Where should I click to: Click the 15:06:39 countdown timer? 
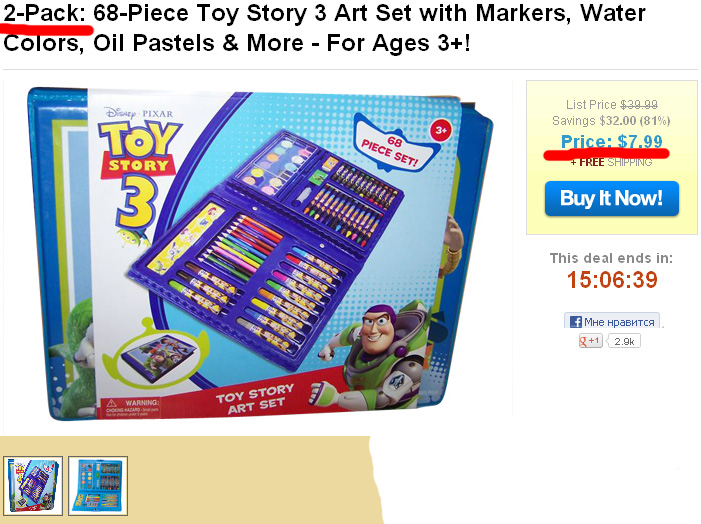pyautogui.click(x=612, y=280)
